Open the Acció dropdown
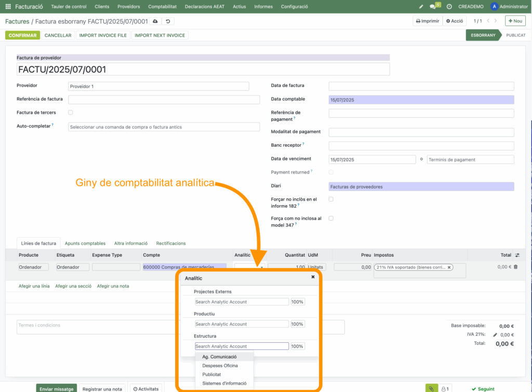Viewport: 532px width, 392px height. 454,21
